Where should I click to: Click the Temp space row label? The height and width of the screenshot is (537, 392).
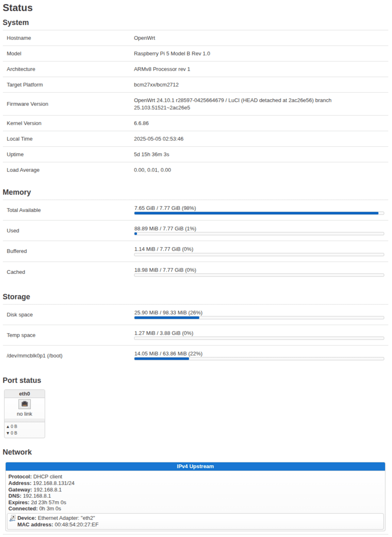pos(21,335)
